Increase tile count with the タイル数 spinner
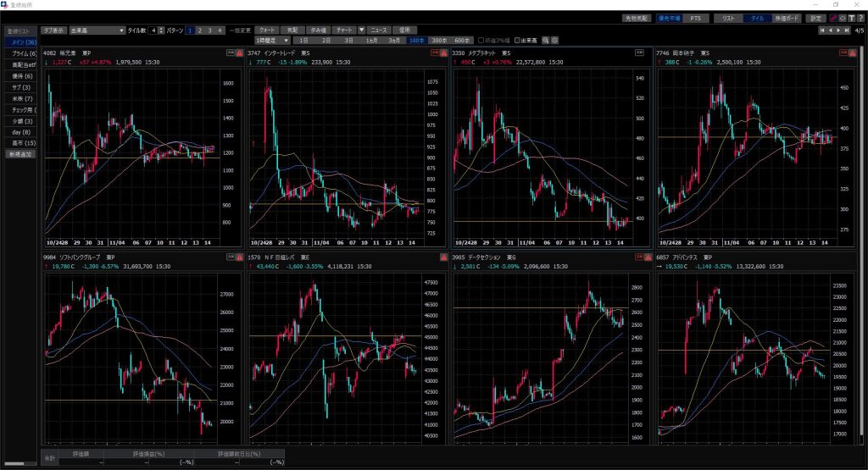868x470 pixels. (x=161, y=28)
